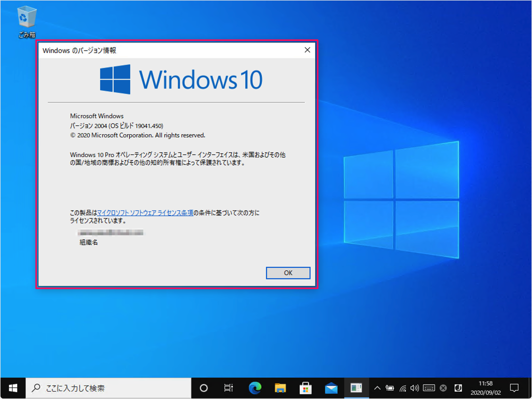532x399 pixels.
Task: Expand hidden system tray icons
Action: coord(377,388)
